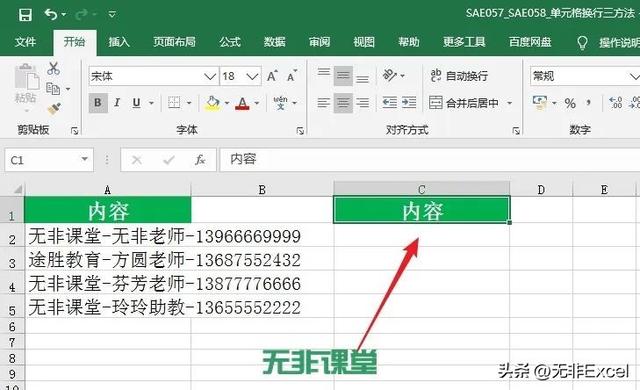The width and height of the screenshot is (640, 390).
Task: Toggle Underline formatting
Action: pos(136,103)
